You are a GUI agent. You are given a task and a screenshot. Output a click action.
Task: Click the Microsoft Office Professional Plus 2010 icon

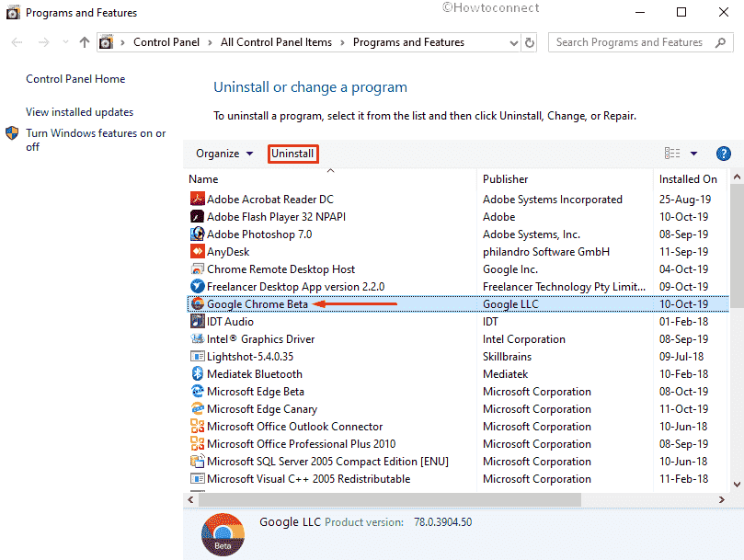pos(198,444)
